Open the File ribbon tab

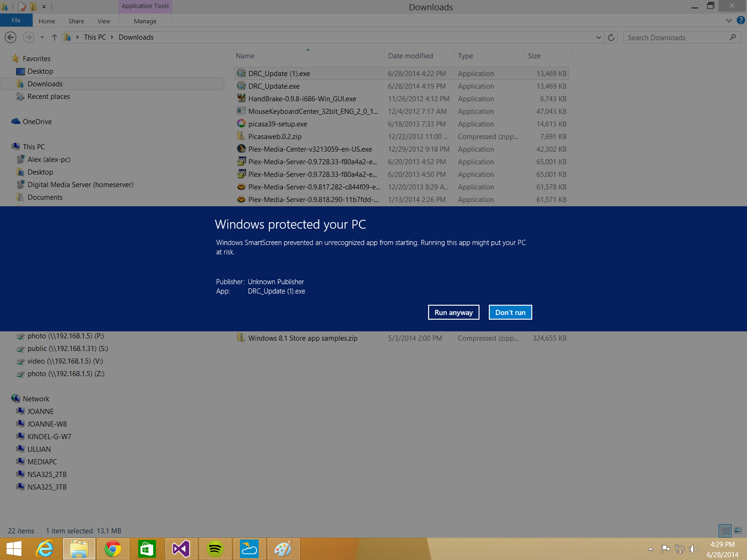16,21
